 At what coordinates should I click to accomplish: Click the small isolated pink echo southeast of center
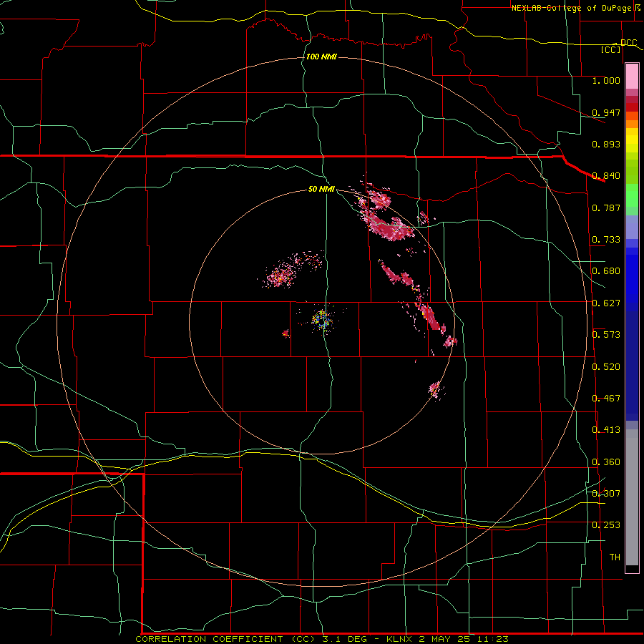pyautogui.click(x=435, y=389)
